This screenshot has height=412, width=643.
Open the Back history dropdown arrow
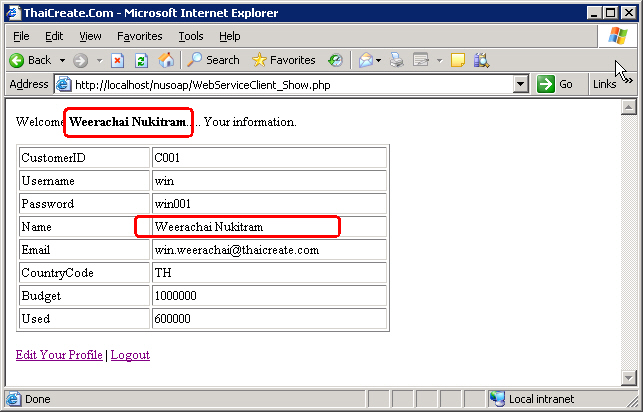point(62,61)
